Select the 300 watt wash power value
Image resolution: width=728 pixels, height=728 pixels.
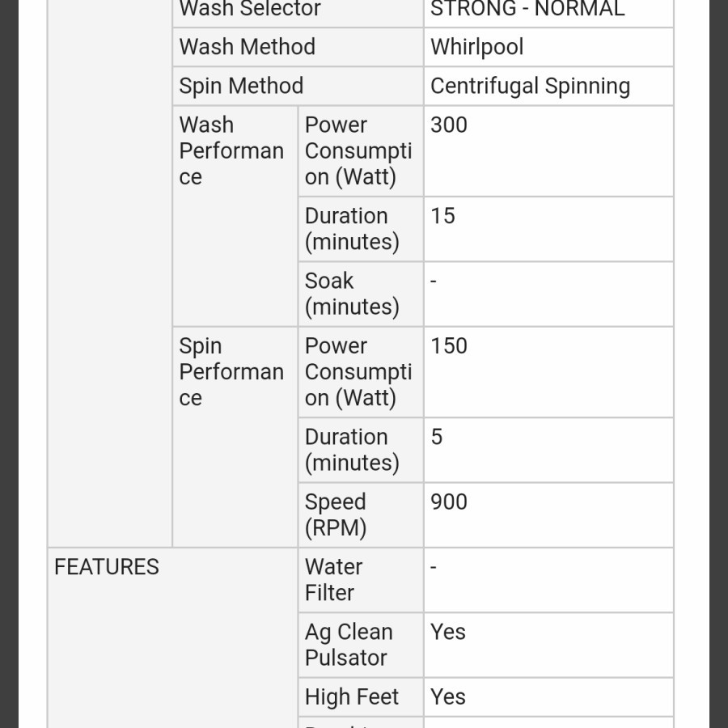click(x=449, y=125)
